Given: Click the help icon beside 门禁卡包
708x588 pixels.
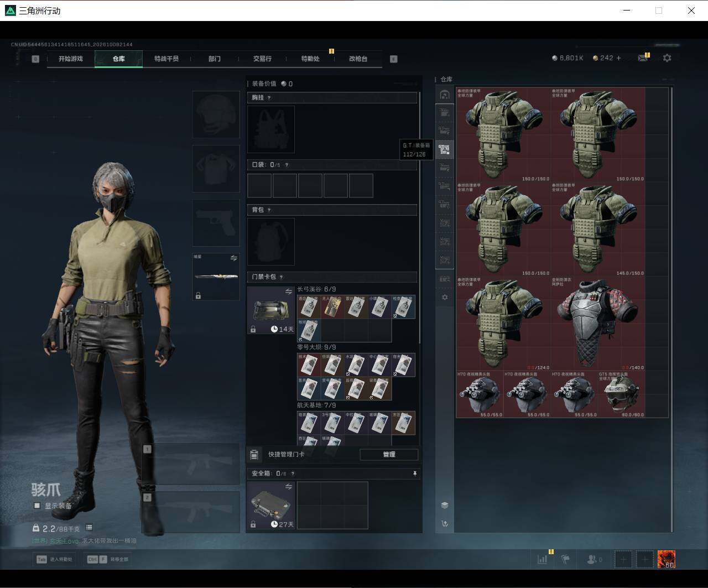Looking at the screenshot, I should (x=282, y=277).
